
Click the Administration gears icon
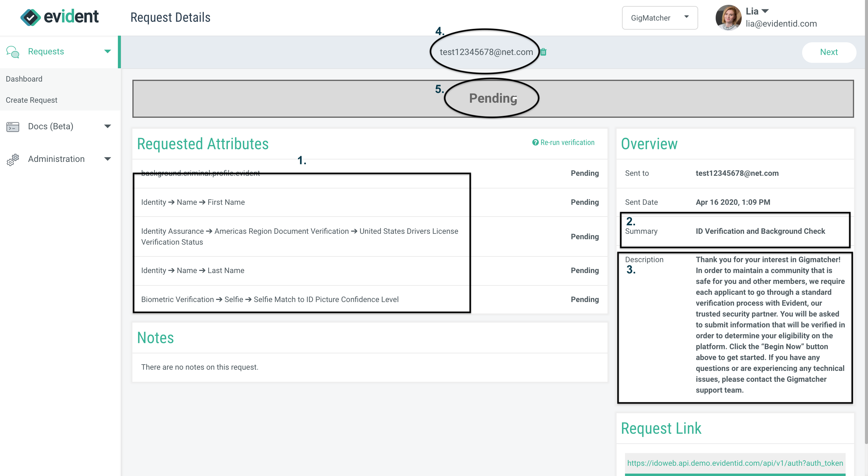(12, 159)
